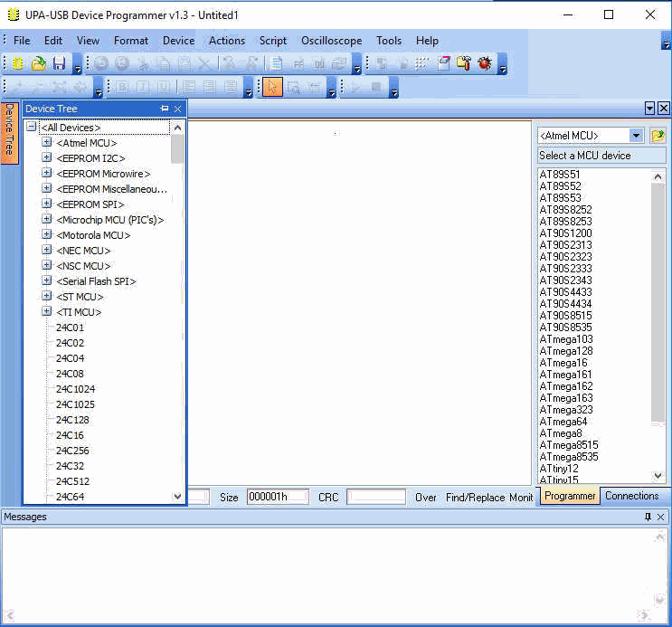Click the Size value field

pos(278,497)
